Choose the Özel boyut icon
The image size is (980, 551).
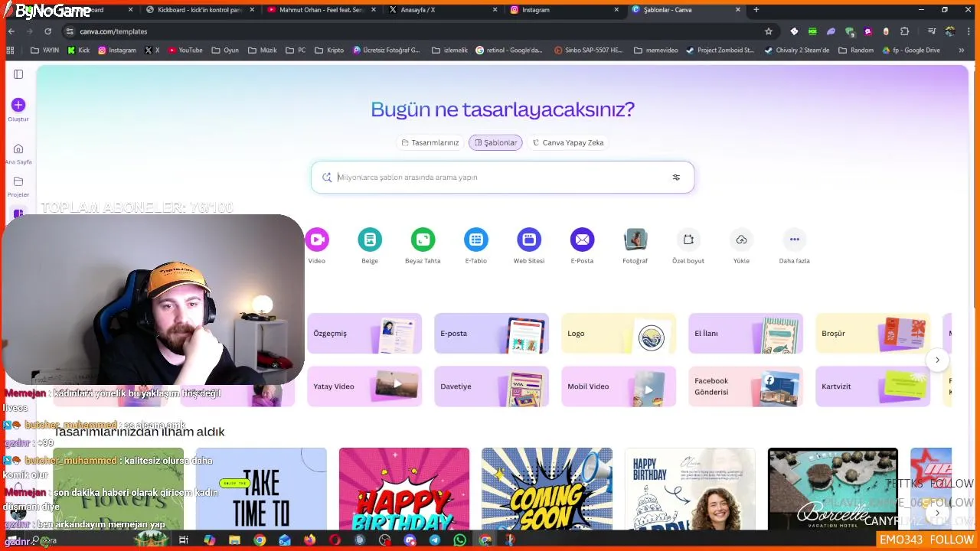[x=688, y=240]
